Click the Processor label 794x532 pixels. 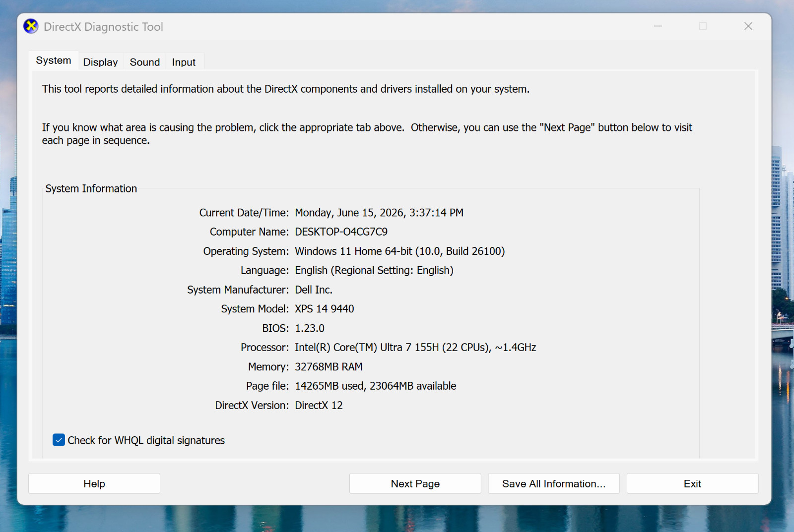tap(265, 347)
